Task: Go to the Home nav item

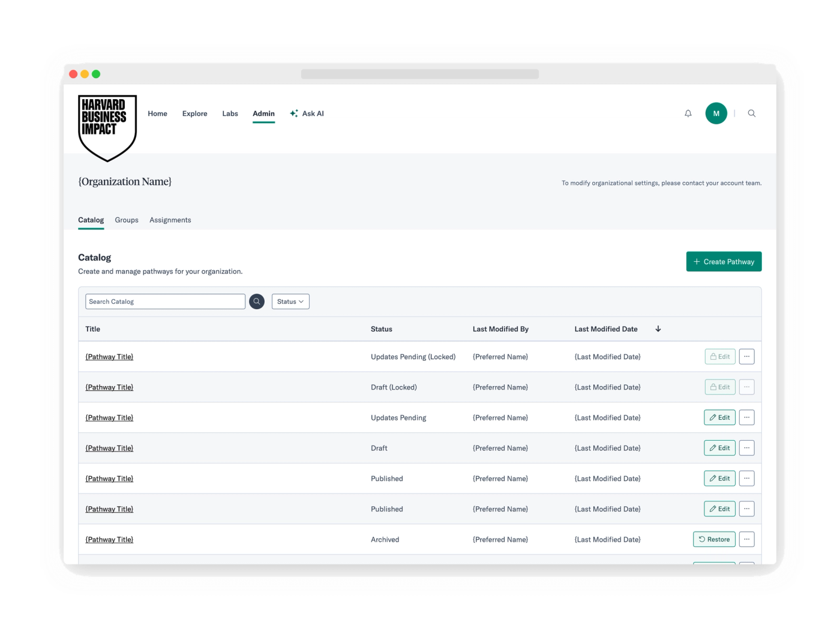Action: (x=158, y=113)
